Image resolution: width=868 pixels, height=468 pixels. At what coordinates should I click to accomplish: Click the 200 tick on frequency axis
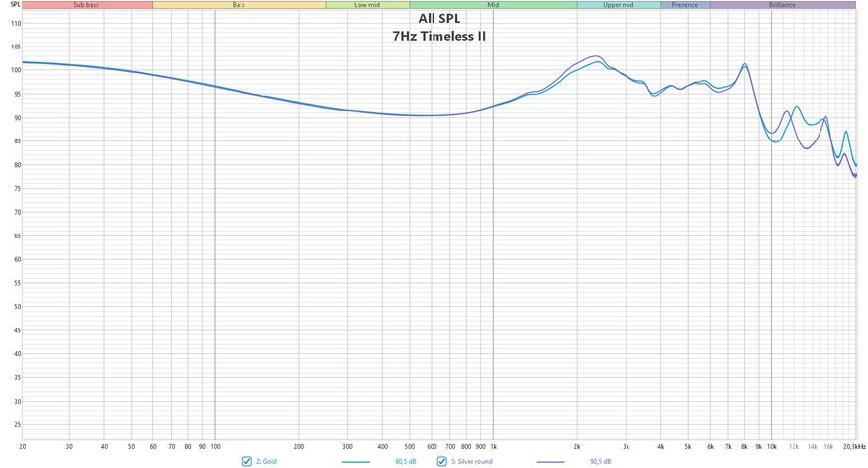(x=298, y=446)
